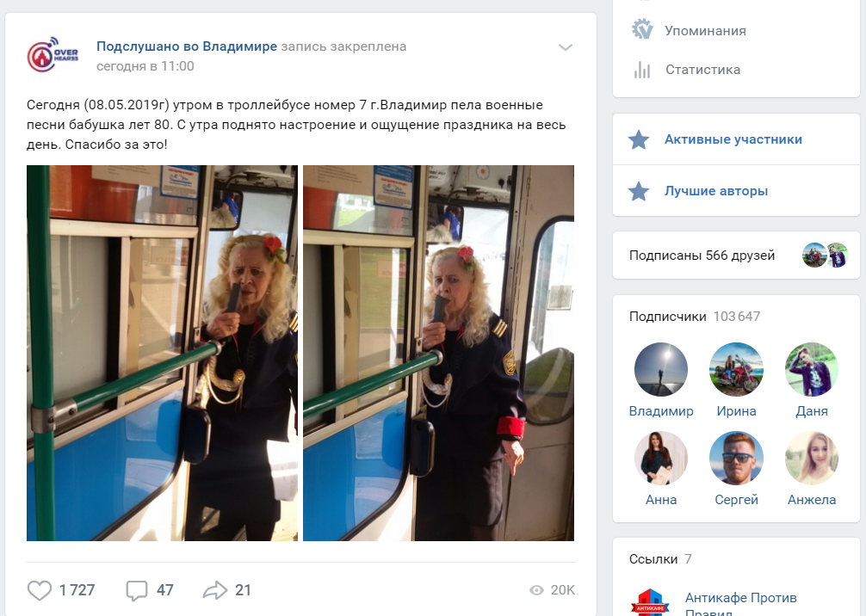Click the star icon beside Активные участники
The width and height of the screenshot is (866, 616).
click(639, 139)
